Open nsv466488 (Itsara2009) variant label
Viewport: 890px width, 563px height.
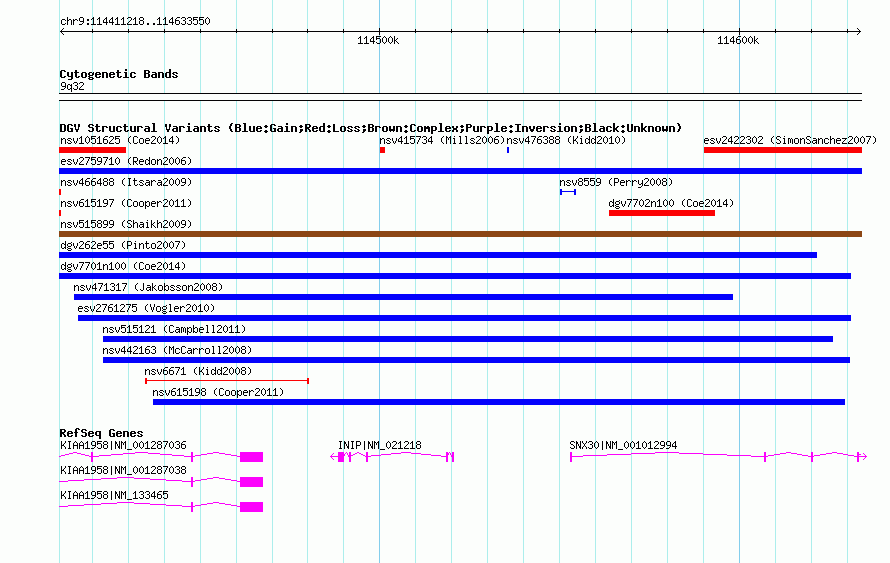(126, 182)
